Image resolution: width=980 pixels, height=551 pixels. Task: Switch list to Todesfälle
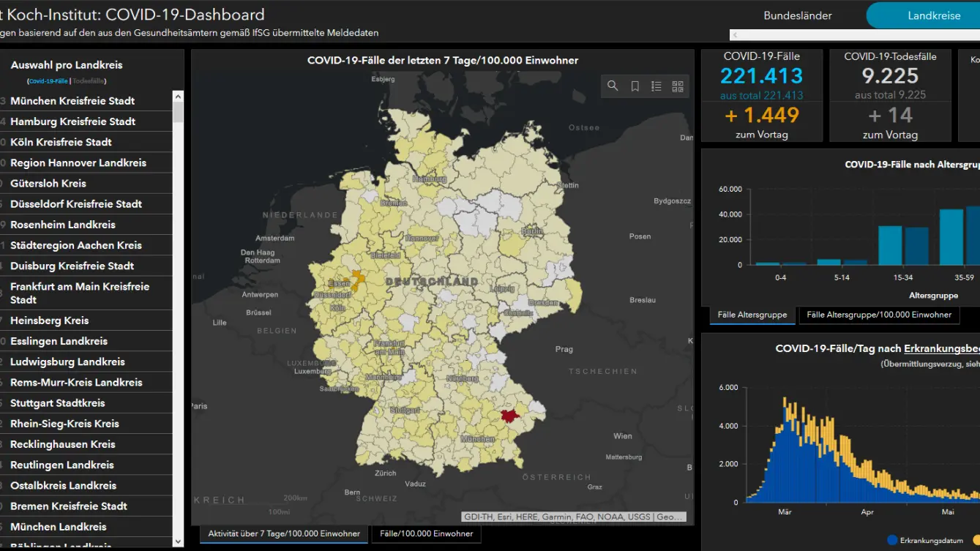[89, 81]
